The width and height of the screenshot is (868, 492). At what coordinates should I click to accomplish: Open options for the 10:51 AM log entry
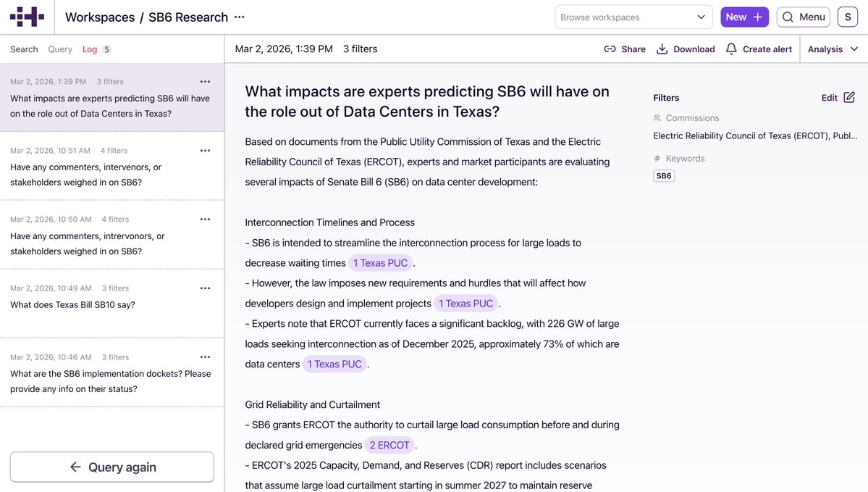pyautogui.click(x=206, y=151)
